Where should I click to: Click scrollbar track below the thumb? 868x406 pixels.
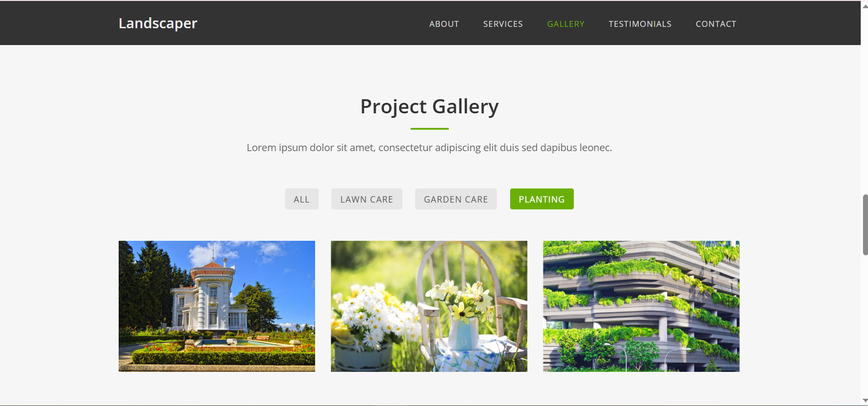click(865, 325)
